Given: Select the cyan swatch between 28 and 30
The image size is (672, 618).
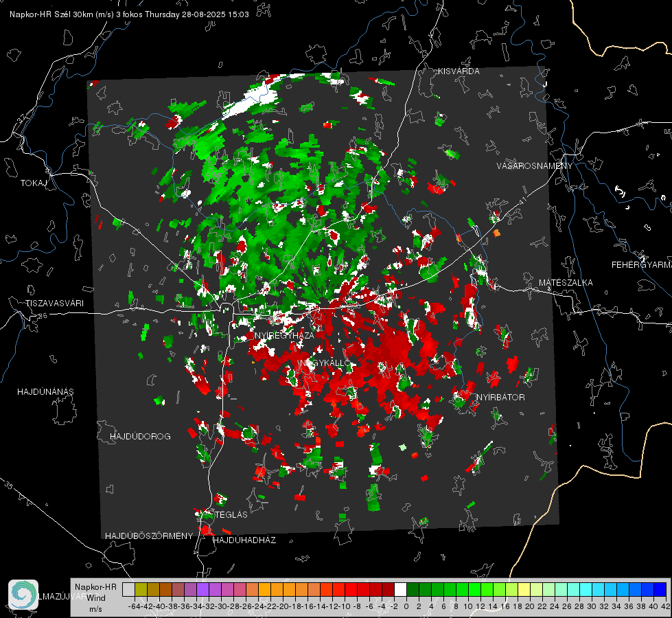Looking at the screenshot, I should point(586,589).
